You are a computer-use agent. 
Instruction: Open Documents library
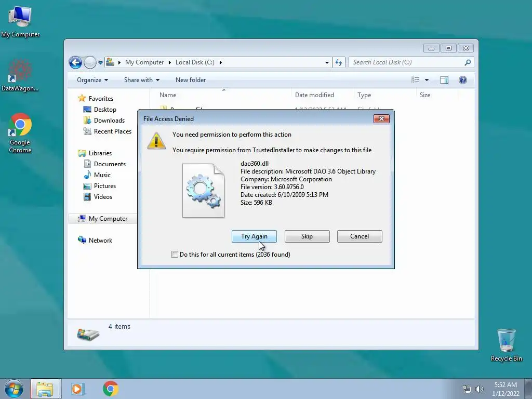[110, 164]
